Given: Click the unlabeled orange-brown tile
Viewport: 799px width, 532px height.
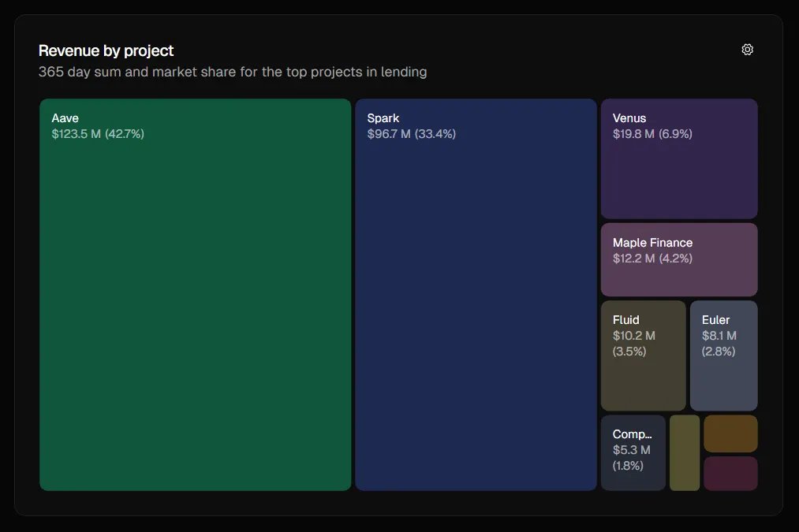Looking at the screenshot, I should tap(730, 433).
